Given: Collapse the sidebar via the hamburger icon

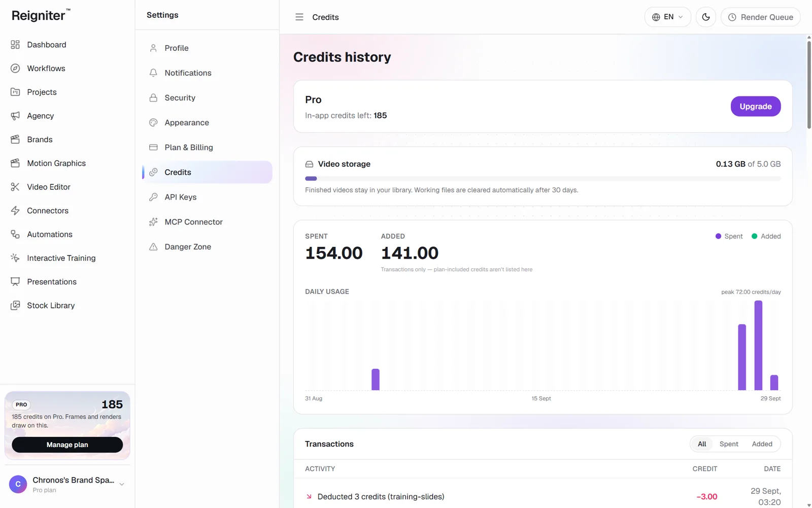Looking at the screenshot, I should pos(299,17).
